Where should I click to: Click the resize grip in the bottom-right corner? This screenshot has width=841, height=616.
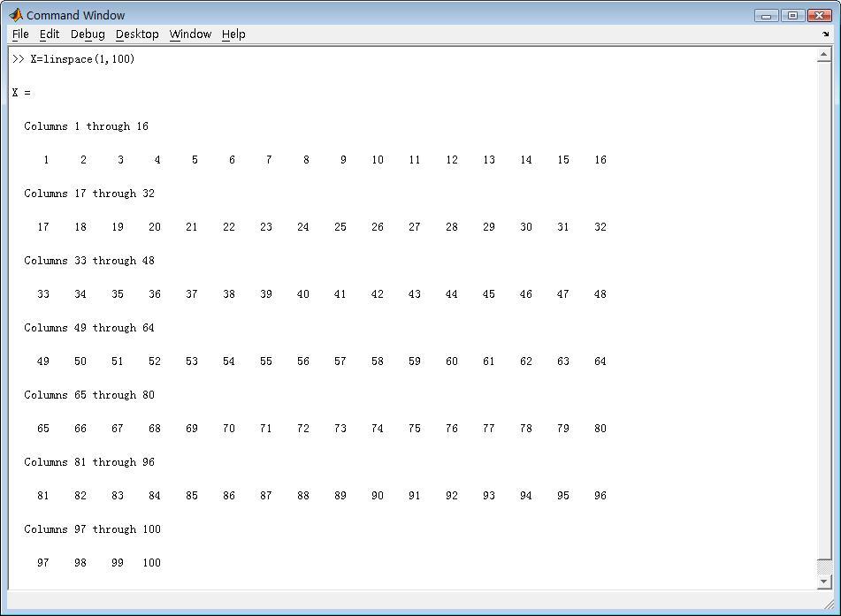pyautogui.click(x=831, y=606)
